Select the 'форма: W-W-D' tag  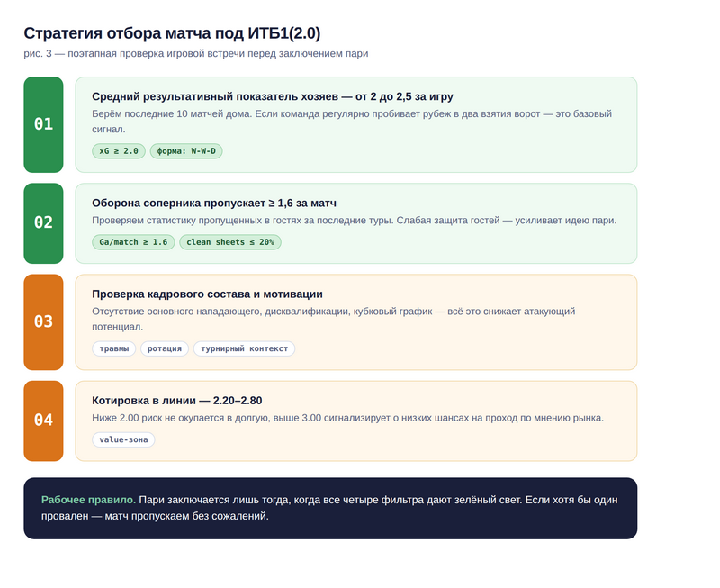pyautogui.click(x=186, y=151)
